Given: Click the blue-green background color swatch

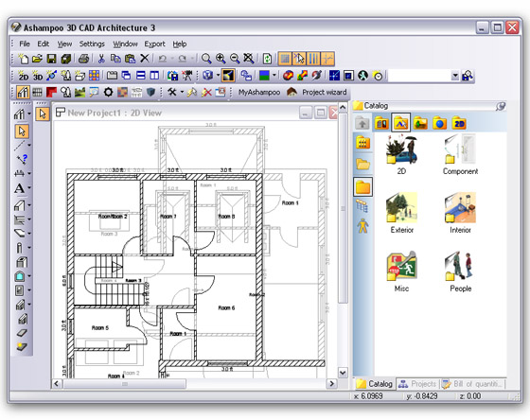Looking at the screenshot, I should click(x=264, y=76).
